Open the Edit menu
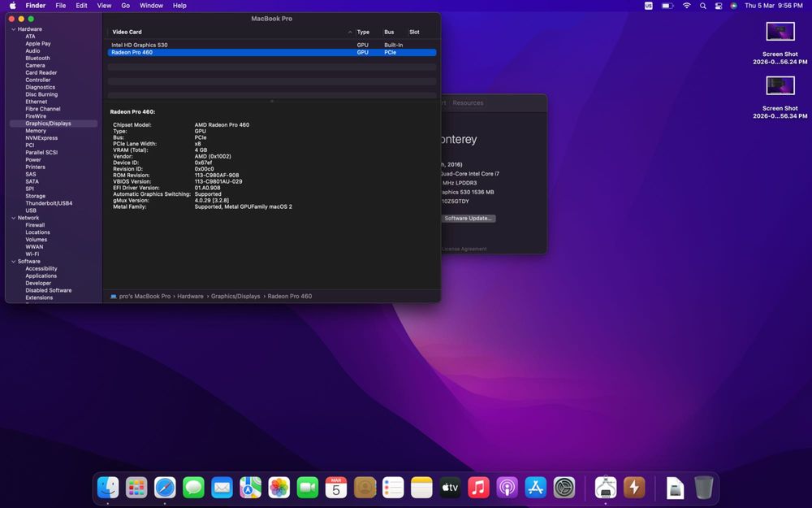Viewport: 812px width, 508px height. 81,6
